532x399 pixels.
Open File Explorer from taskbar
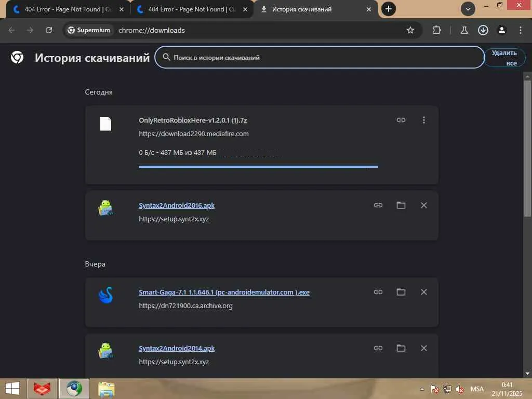106,389
